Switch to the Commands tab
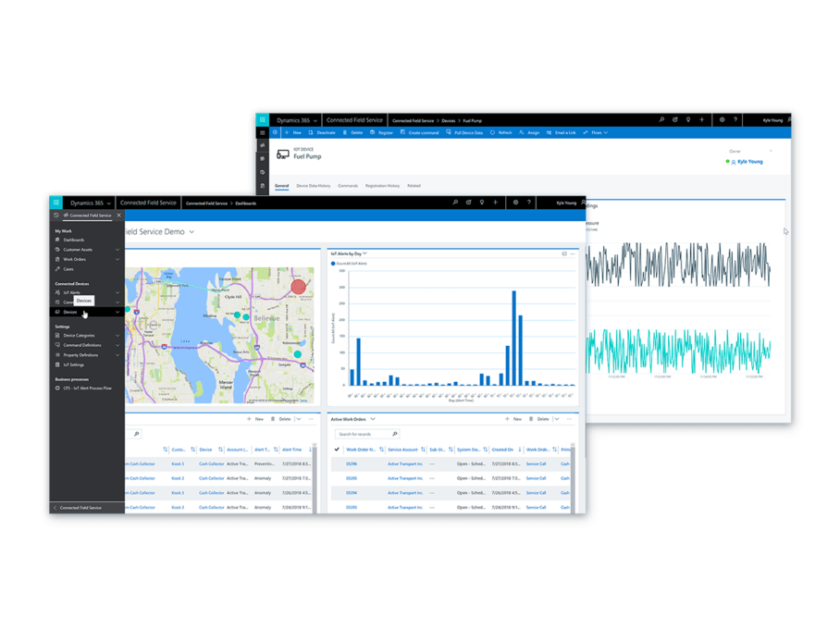This screenshot has height=629, width=840. [x=348, y=186]
